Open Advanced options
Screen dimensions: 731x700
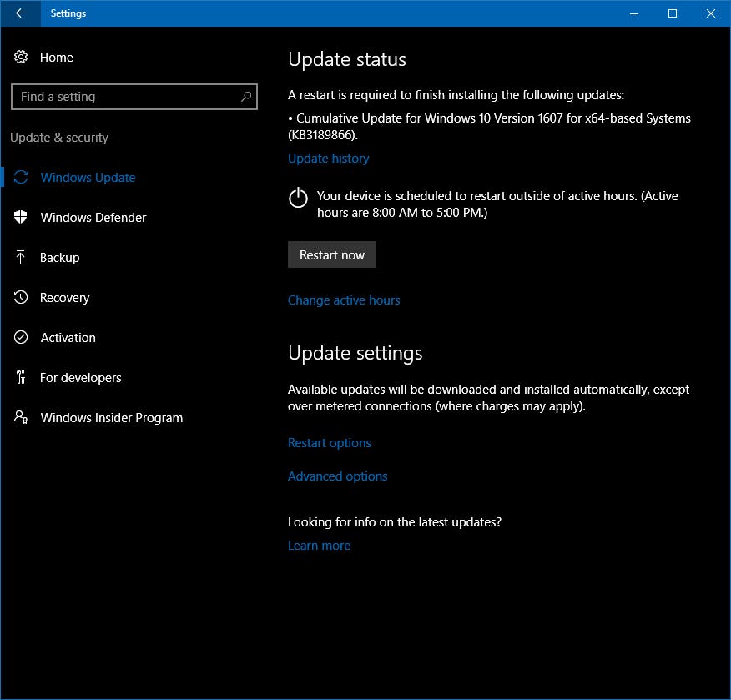[337, 476]
